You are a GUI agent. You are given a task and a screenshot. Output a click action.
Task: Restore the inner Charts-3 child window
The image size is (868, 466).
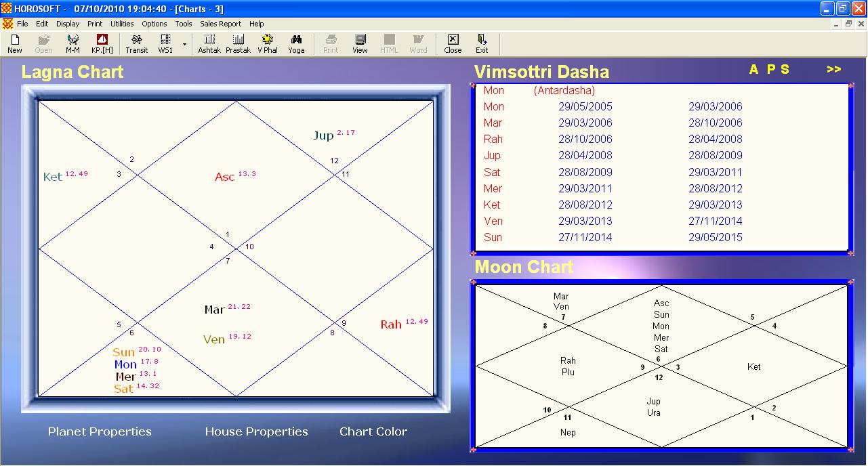point(848,24)
